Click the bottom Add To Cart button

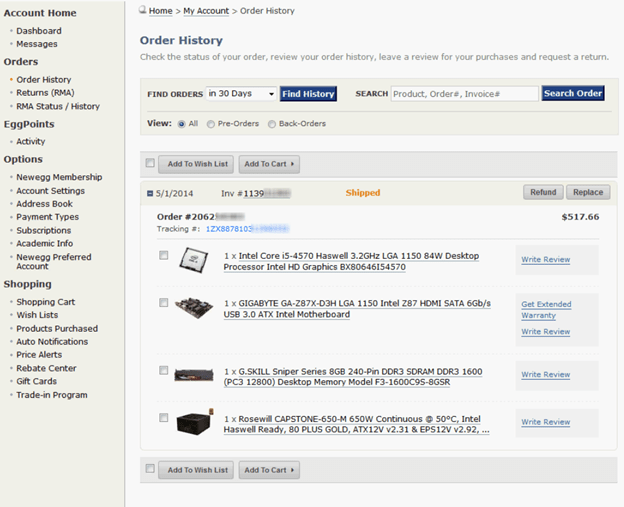(269, 470)
